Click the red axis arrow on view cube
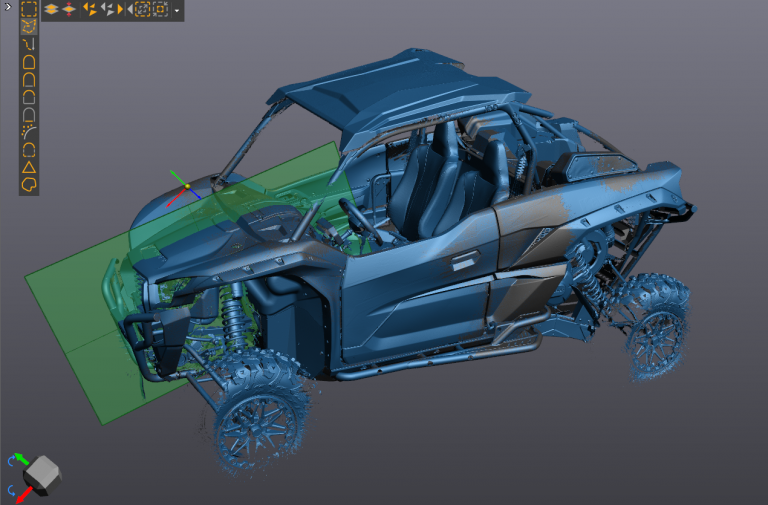768x505 pixels. pyautogui.click(x=23, y=495)
